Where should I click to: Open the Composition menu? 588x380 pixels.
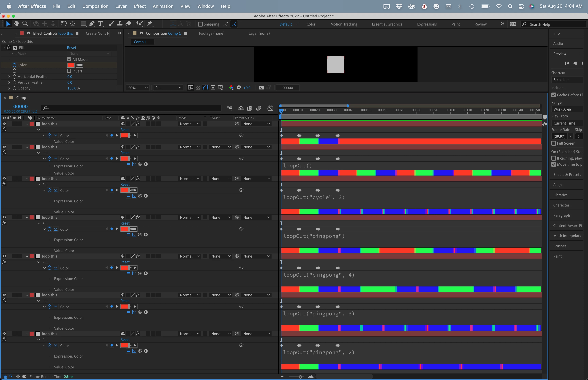click(95, 6)
